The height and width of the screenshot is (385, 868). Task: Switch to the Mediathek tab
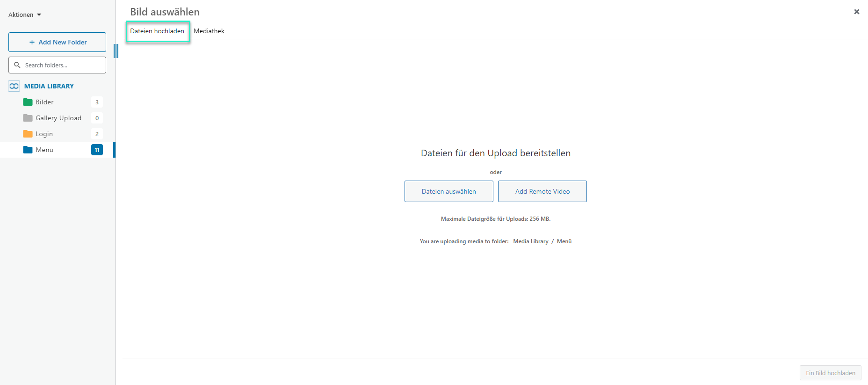[209, 31]
